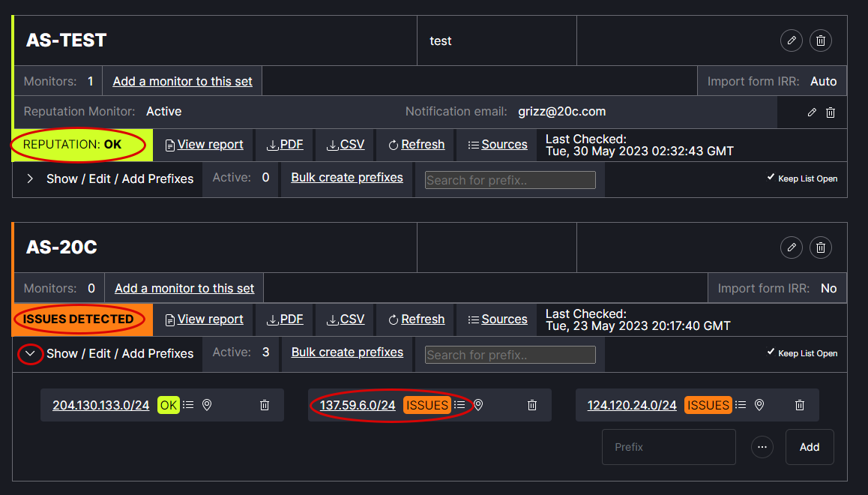Edit the Reputation Monitor with the small pencil
The image size is (868, 495).
click(812, 112)
